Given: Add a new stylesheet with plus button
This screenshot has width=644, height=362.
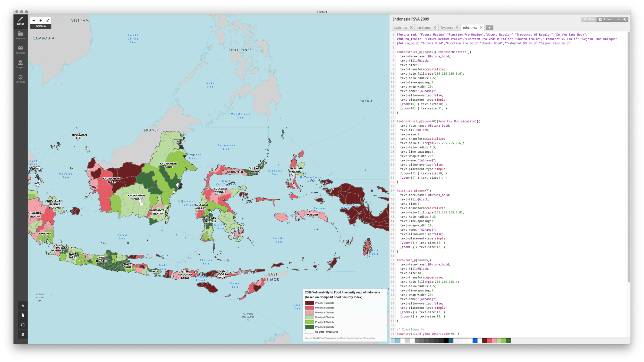Looking at the screenshot, I should tap(489, 28).
